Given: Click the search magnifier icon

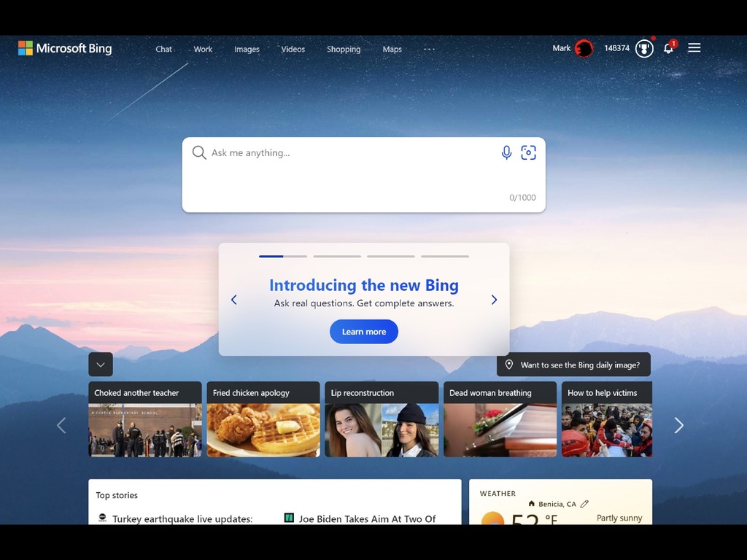Looking at the screenshot, I should click(x=199, y=152).
